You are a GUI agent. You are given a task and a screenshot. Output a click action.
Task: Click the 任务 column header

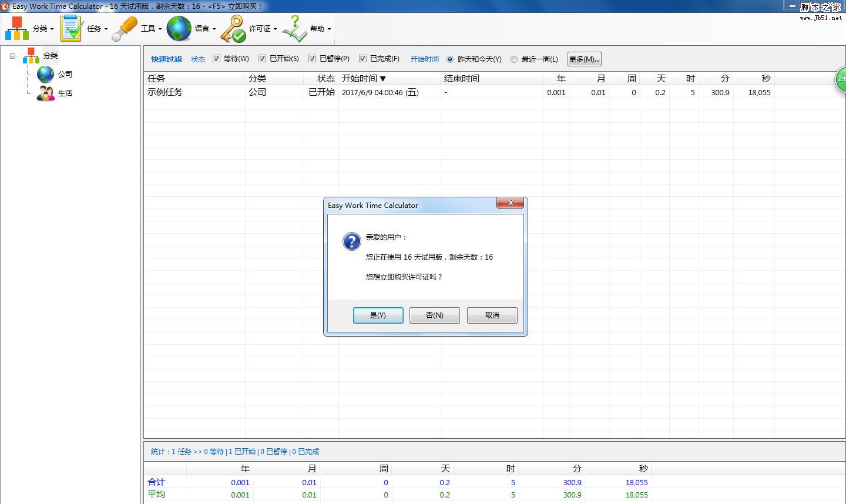pyautogui.click(x=195, y=78)
